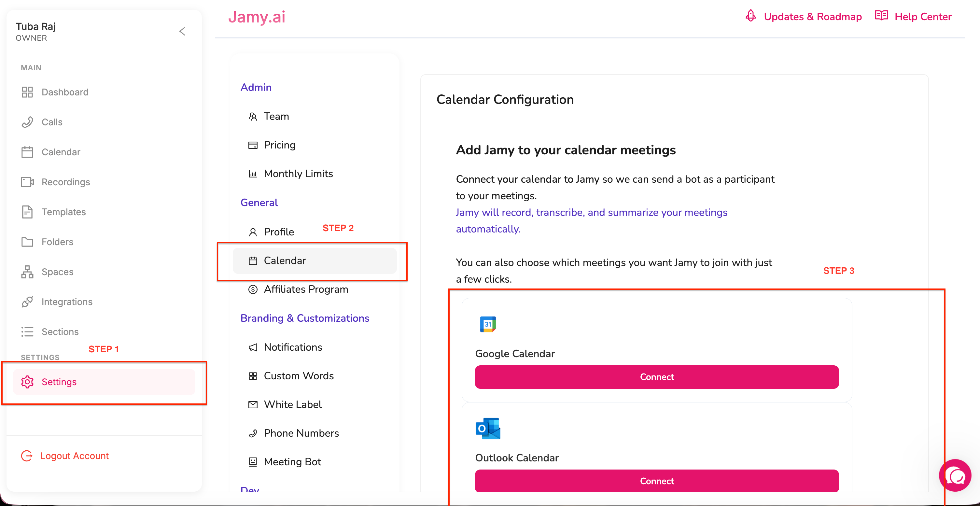Select Calendar in the General settings list

coord(315,261)
